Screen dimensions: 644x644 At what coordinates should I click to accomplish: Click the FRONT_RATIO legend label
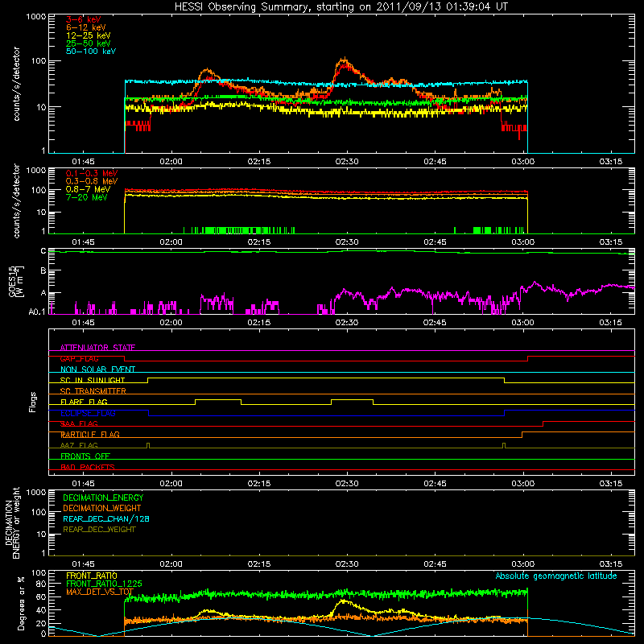(92, 576)
